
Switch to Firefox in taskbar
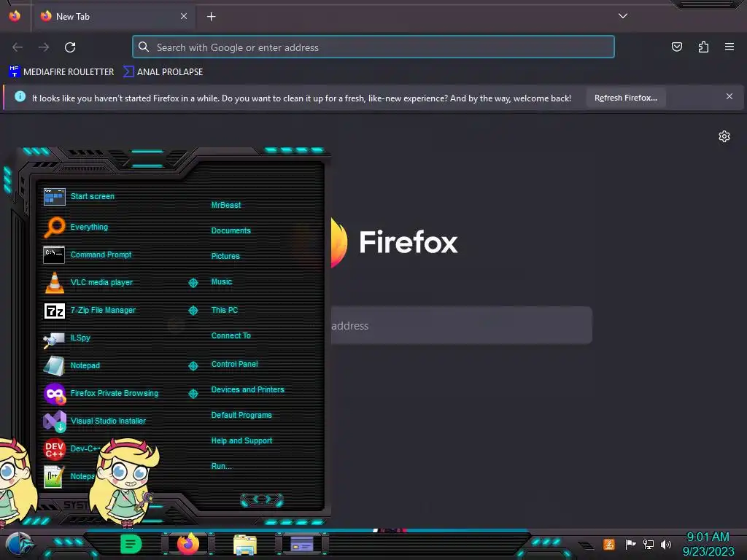pyautogui.click(x=188, y=544)
